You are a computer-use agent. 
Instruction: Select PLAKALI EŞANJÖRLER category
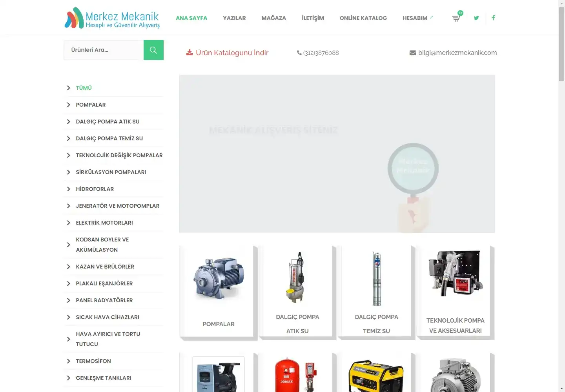click(x=104, y=283)
